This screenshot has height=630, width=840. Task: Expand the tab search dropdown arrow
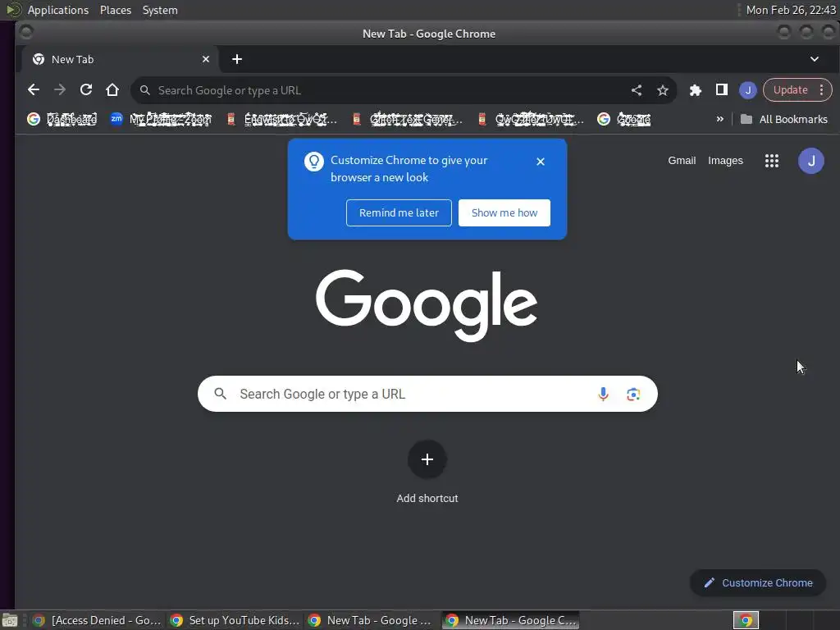(x=815, y=59)
